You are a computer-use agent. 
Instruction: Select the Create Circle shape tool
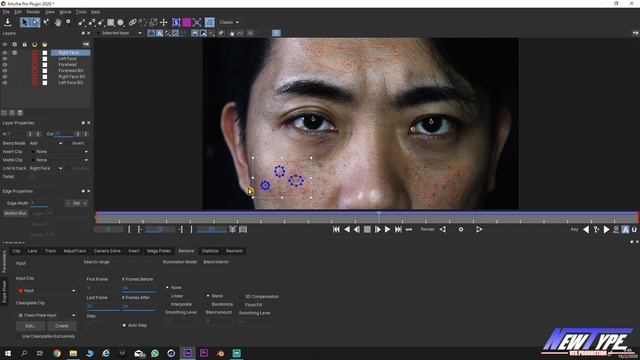coord(121,22)
